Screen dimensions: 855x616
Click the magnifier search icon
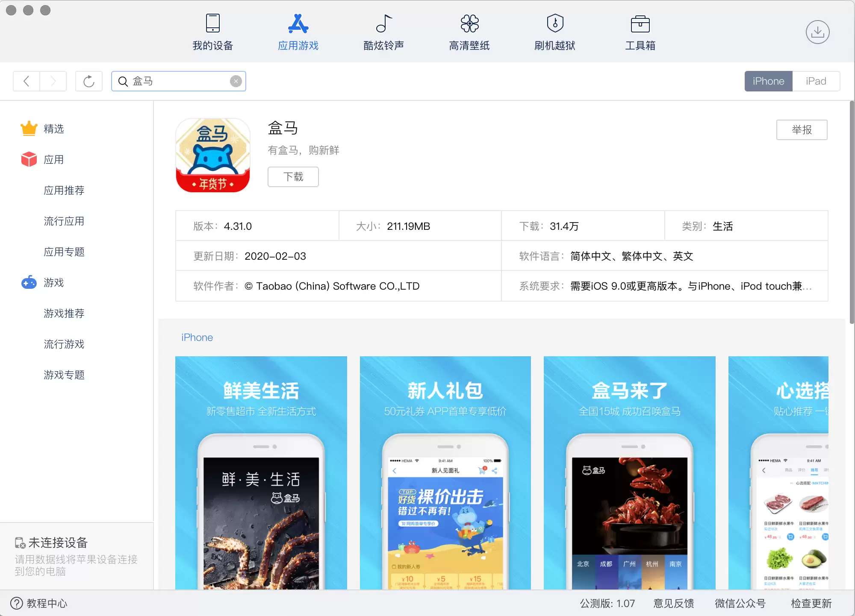tap(123, 81)
